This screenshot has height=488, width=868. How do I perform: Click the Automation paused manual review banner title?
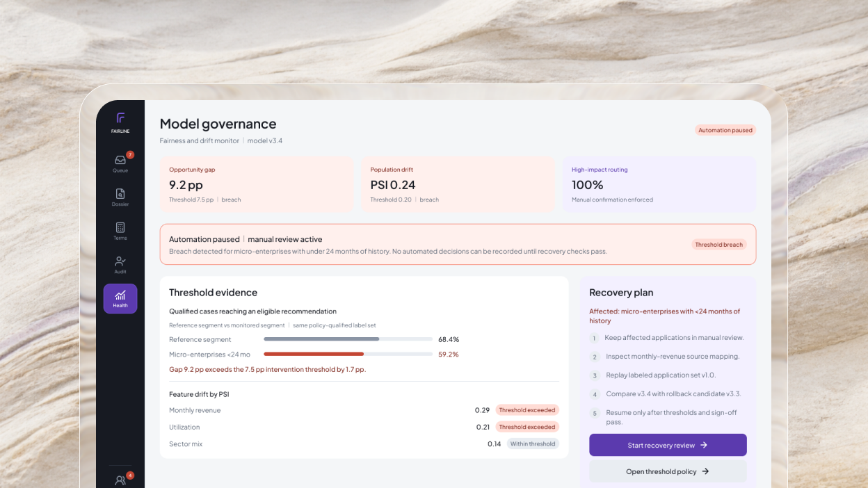coord(246,239)
